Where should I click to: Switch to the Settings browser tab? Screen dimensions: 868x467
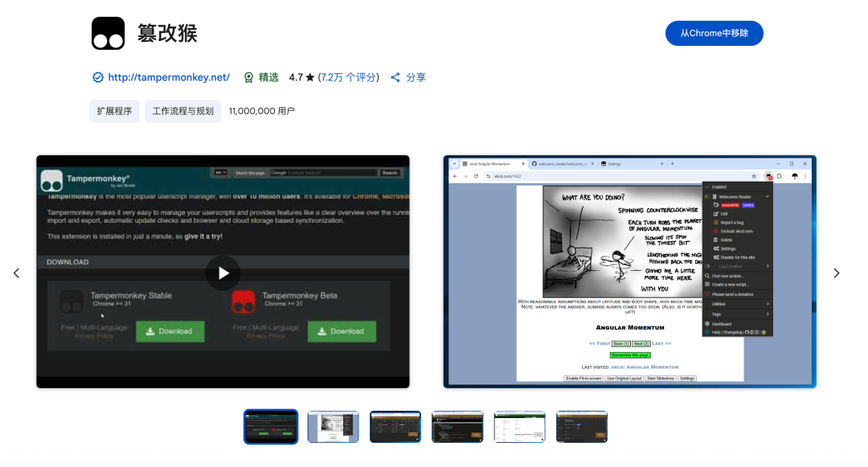(613, 163)
